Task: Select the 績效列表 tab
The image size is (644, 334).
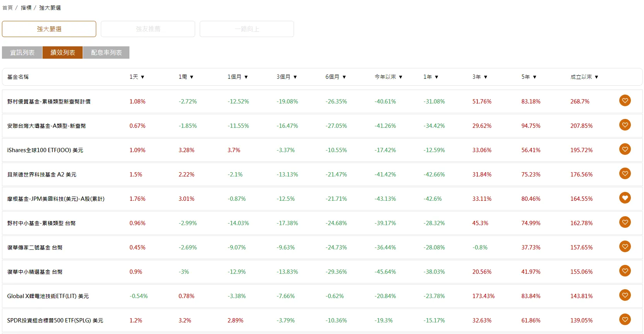Action: pos(63,53)
